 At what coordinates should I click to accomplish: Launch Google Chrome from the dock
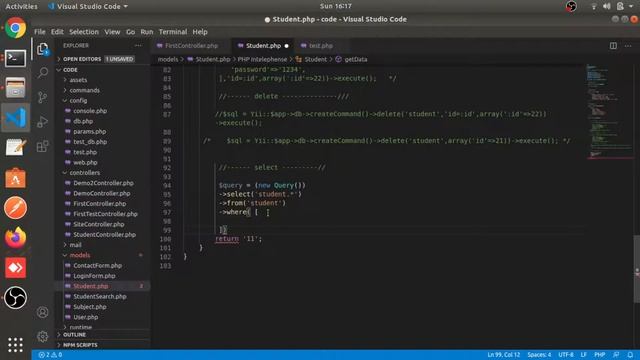tap(16, 28)
